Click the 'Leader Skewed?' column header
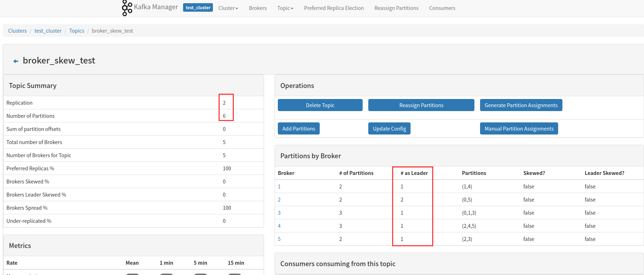The height and width of the screenshot is (275, 644). pyautogui.click(x=604, y=173)
